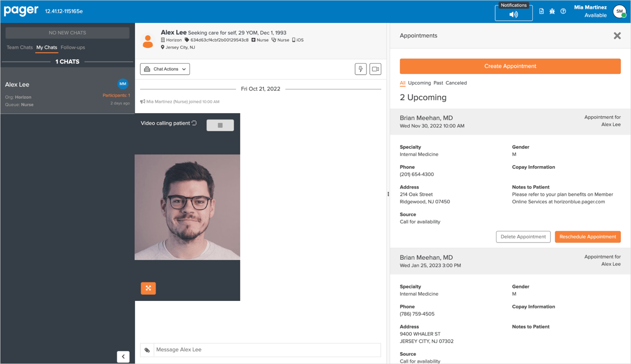Click the attachment paperclip icon
The image size is (631, 364).
pos(147,350)
